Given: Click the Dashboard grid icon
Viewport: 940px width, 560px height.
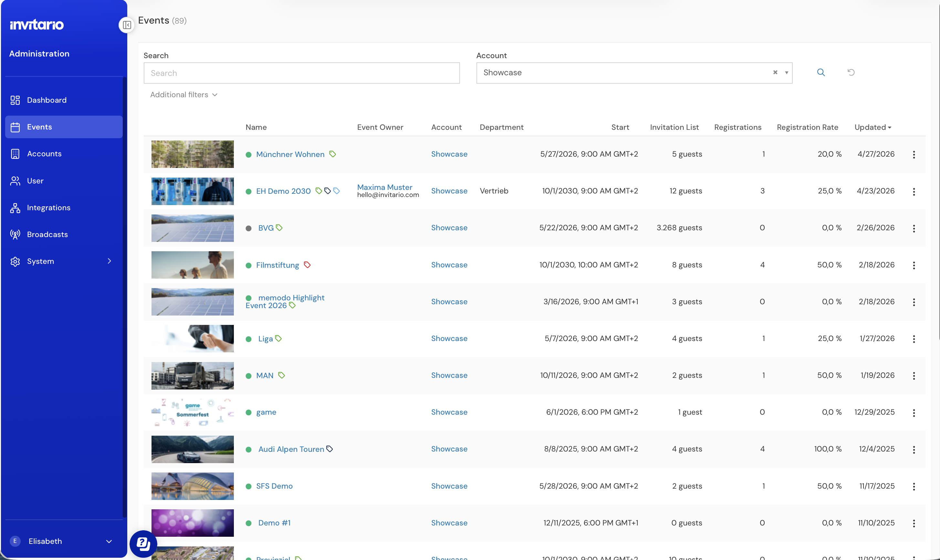Looking at the screenshot, I should [x=15, y=100].
